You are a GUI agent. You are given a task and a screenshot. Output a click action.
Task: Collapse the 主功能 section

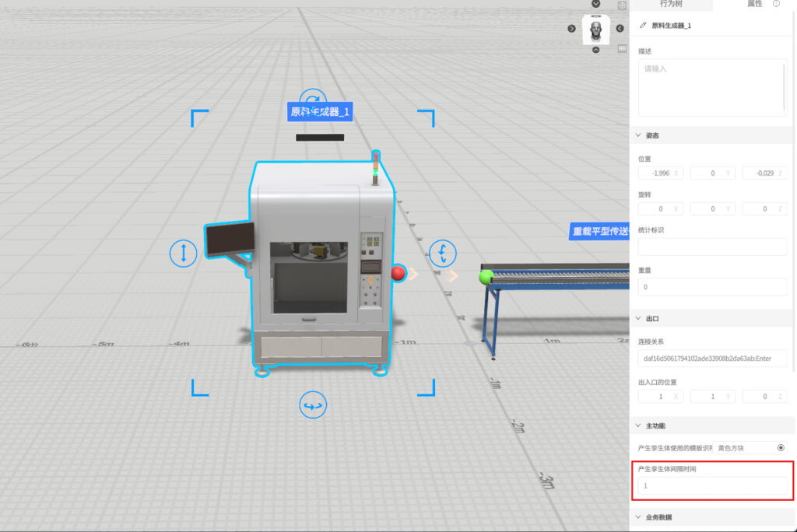(x=638, y=425)
